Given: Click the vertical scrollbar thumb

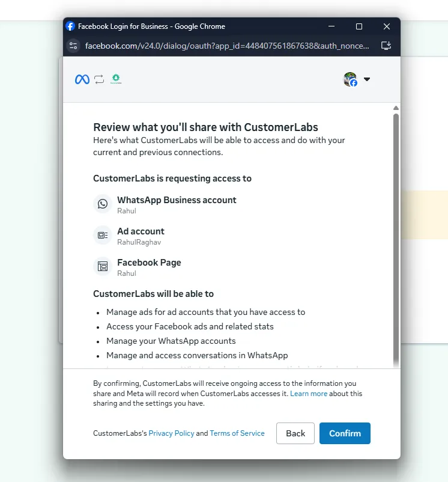Looking at the screenshot, I should pyautogui.click(x=396, y=240).
